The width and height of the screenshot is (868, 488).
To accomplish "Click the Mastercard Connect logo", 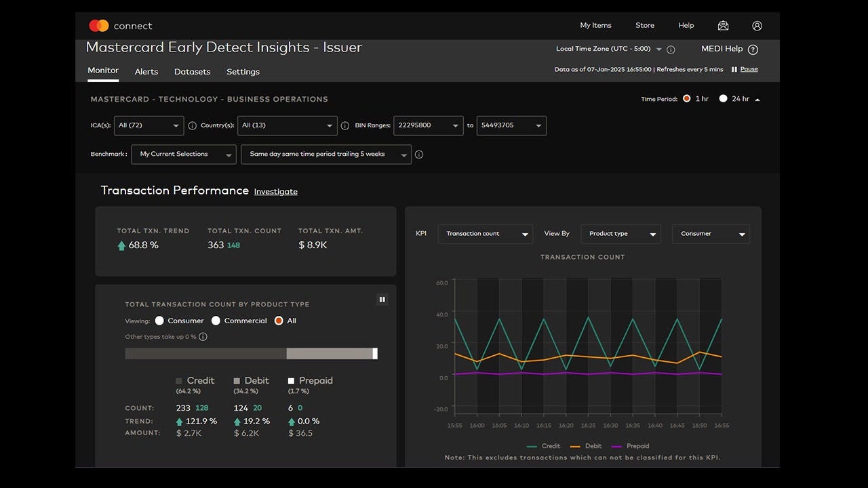I will (120, 26).
